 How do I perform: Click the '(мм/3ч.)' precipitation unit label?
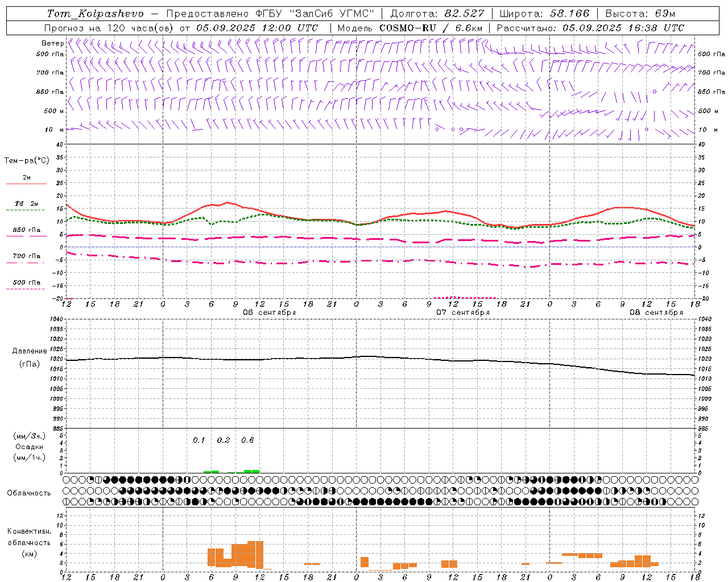(30, 436)
